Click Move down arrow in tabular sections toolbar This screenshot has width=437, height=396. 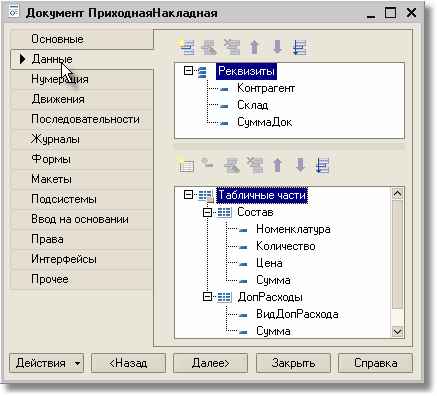(x=300, y=165)
